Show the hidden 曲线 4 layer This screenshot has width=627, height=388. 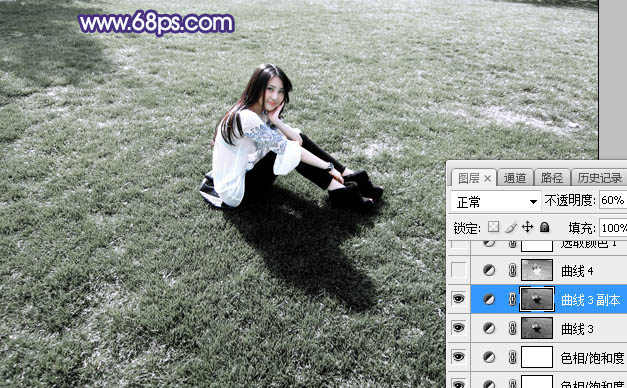click(459, 270)
